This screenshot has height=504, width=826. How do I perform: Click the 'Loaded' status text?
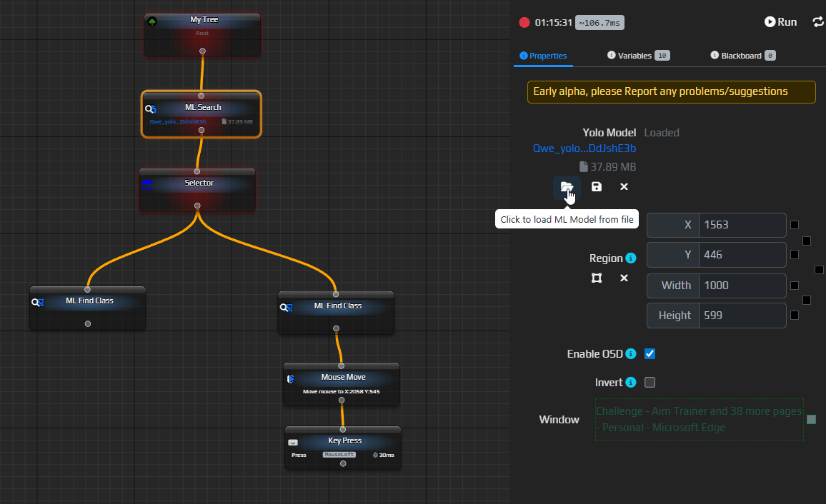click(x=662, y=133)
